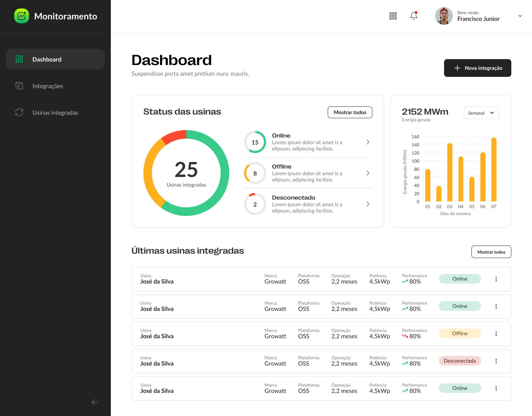Open the three-dot menu of Offline usina row
Image resolution: width=532 pixels, height=416 pixels.
pyautogui.click(x=496, y=334)
